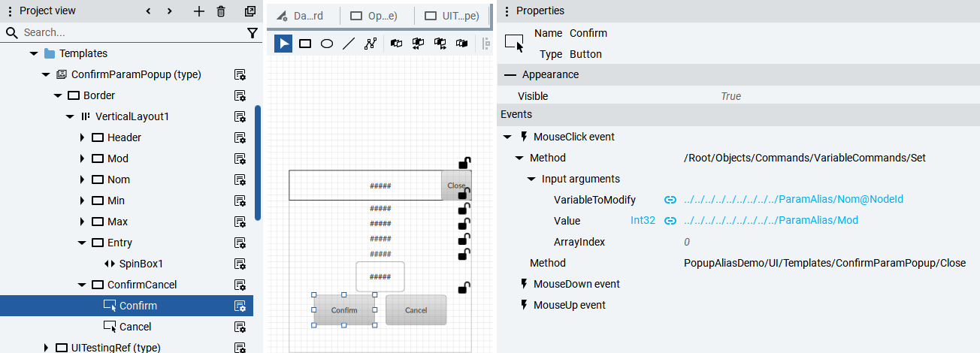Open the properties icon for the Confirm row

[240, 306]
